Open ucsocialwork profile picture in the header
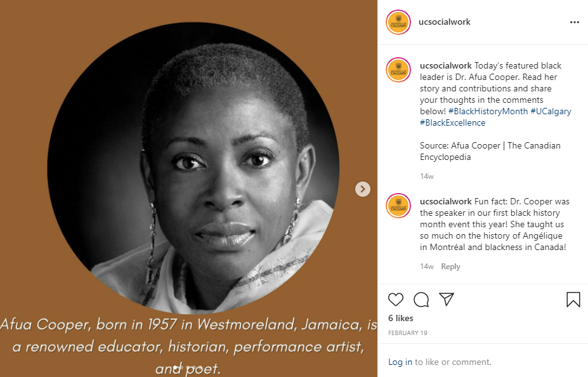 398,22
